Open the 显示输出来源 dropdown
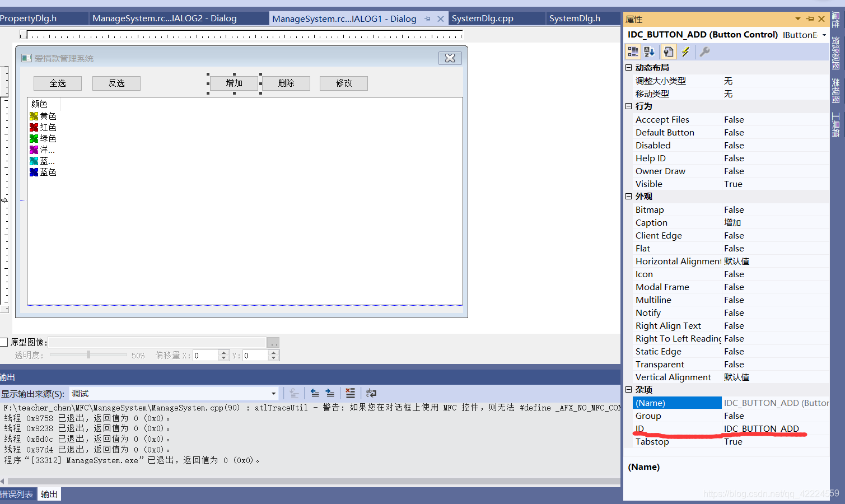Screen dimensions: 845x504 (x=273, y=394)
